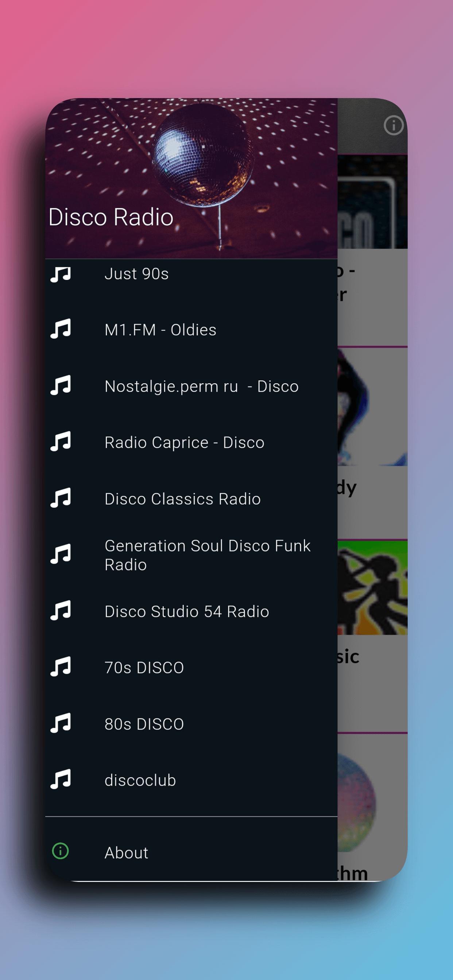Tap the music note beside Disco Classics Radio
The height and width of the screenshot is (980, 453).
coord(61,498)
